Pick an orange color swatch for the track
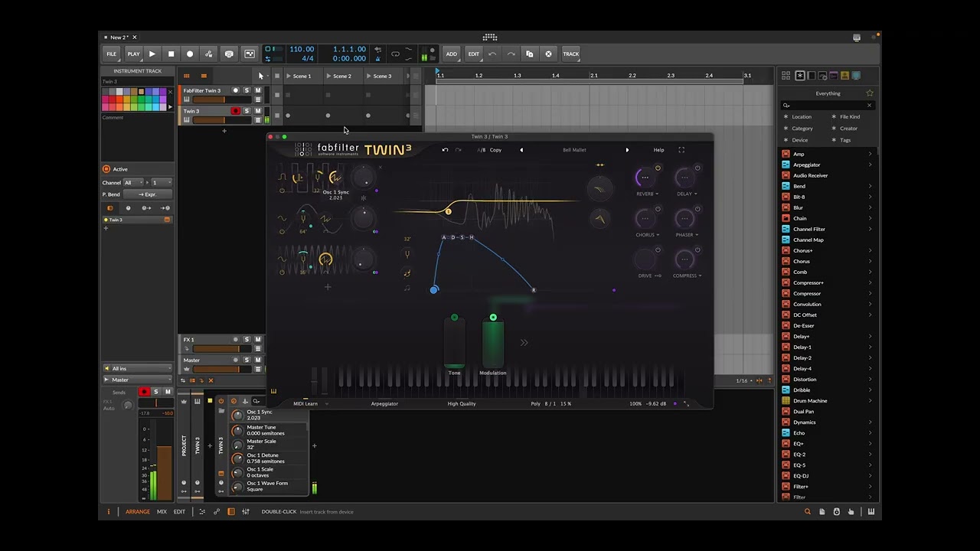 119,107
